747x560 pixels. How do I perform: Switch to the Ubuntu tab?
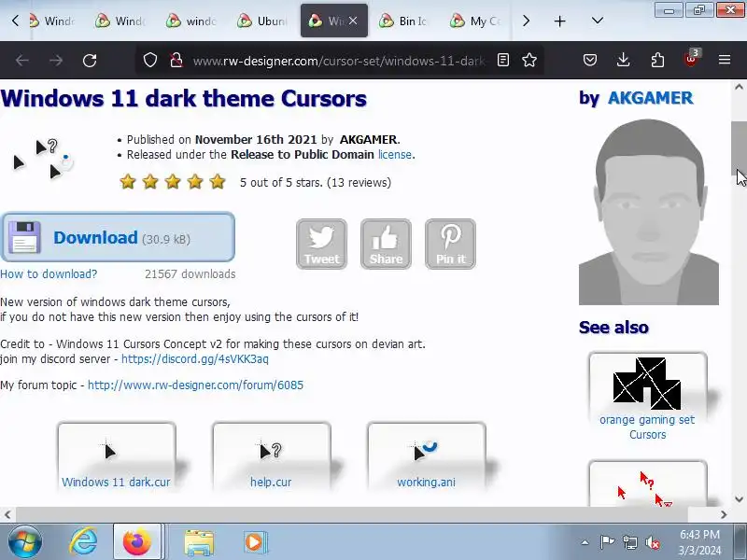click(264, 21)
